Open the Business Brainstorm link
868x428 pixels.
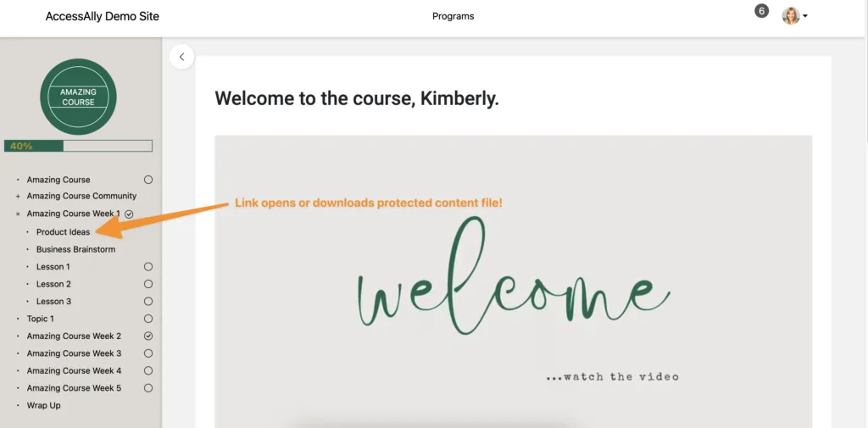[75, 250]
